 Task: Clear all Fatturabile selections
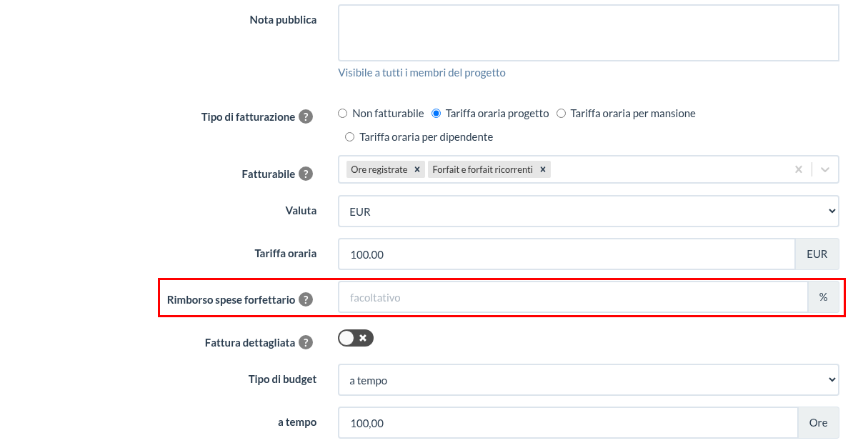coord(799,169)
